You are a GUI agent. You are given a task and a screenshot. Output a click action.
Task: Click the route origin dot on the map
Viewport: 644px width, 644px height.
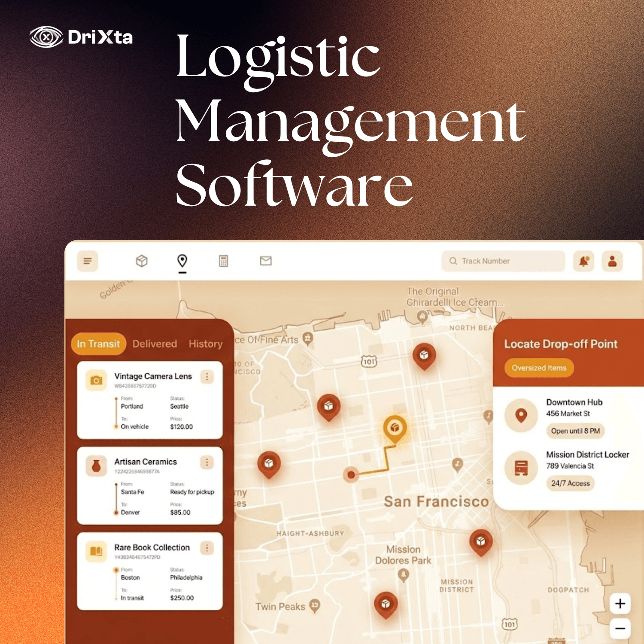point(351,474)
